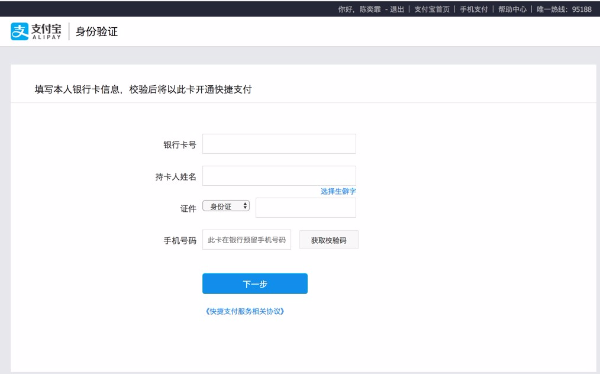Click the greeting username 陈奕霏
Image resolution: width=600 pixels, height=374 pixels.
(x=370, y=9)
